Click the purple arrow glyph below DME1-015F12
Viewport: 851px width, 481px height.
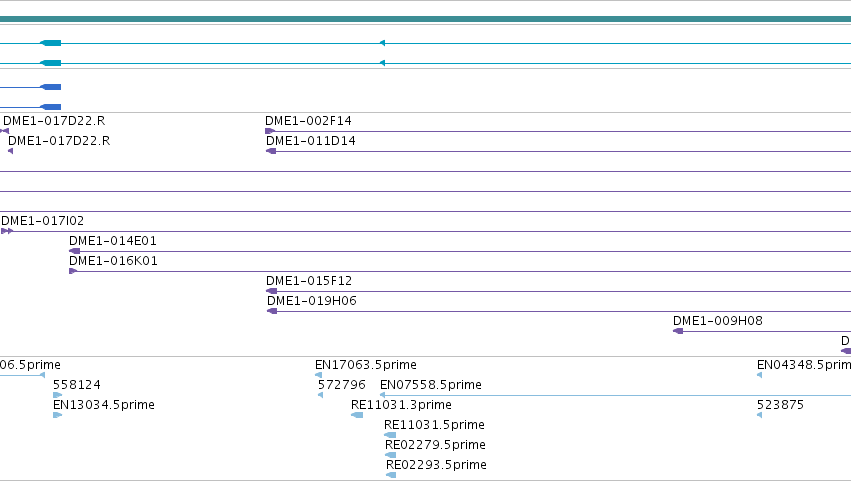271,291
